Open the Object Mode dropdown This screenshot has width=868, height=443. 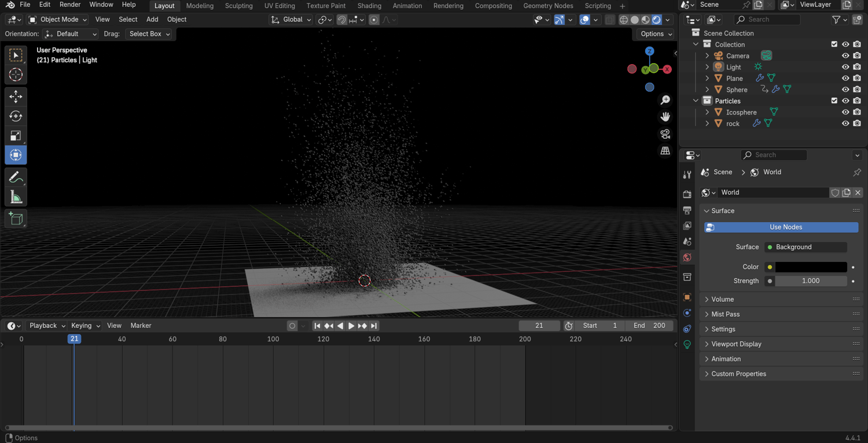[x=58, y=20]
